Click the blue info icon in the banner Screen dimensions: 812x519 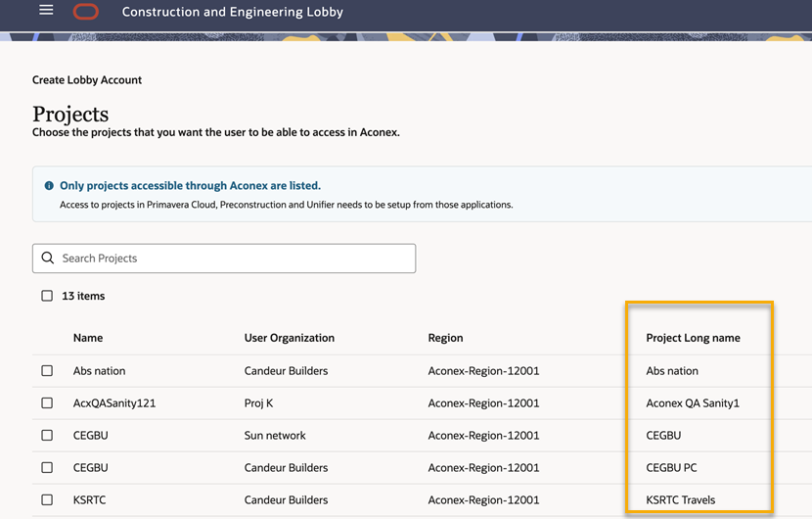(49, 186)
